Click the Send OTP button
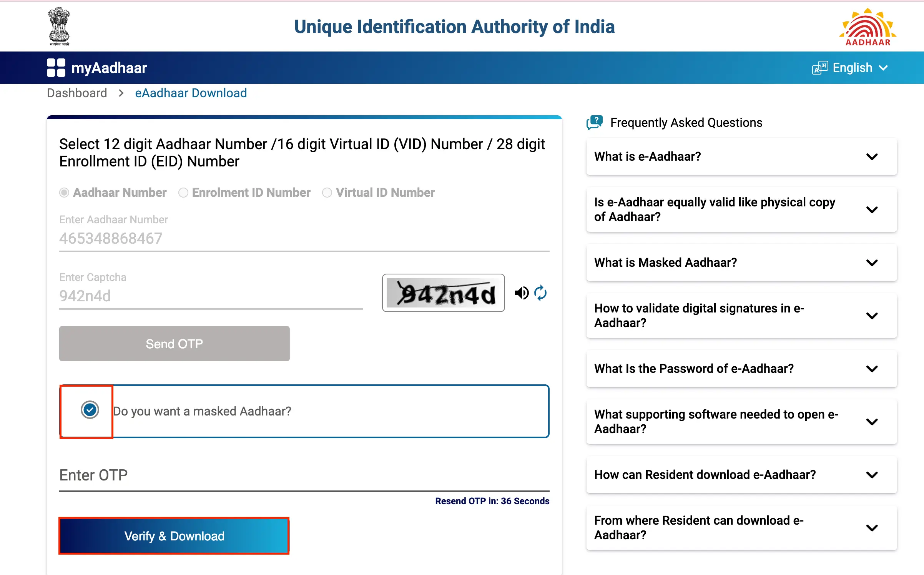 point(174,344)
